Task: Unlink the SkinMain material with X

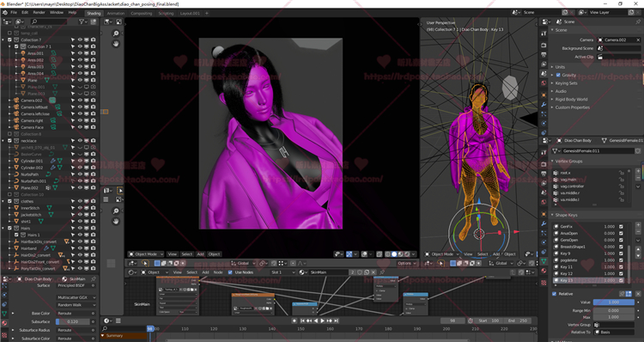Action: point(373,272)
